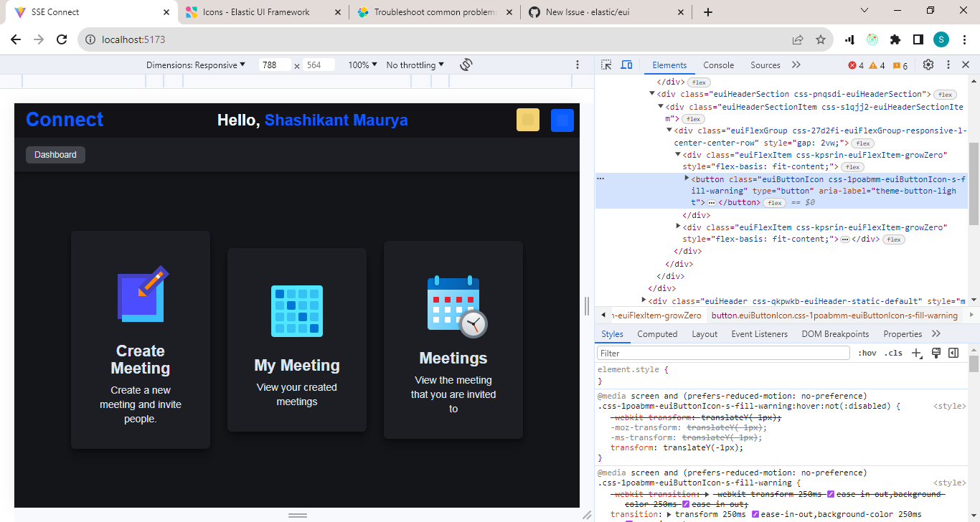Toggle the .cls class editor in Styles
980x522 pixels.
tap(894, 352)
